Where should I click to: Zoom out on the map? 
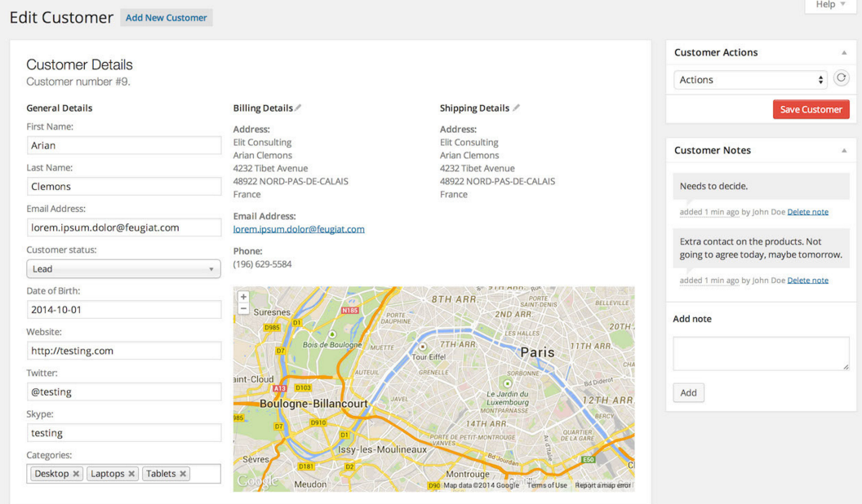tap(243, 309)
